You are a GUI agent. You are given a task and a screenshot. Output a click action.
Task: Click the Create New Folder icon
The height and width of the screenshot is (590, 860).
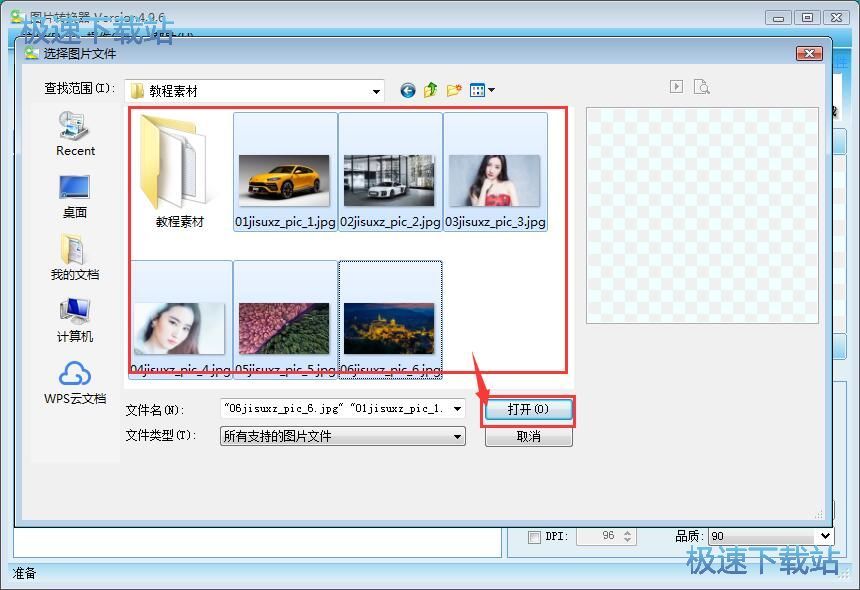(x=454, y=88)
